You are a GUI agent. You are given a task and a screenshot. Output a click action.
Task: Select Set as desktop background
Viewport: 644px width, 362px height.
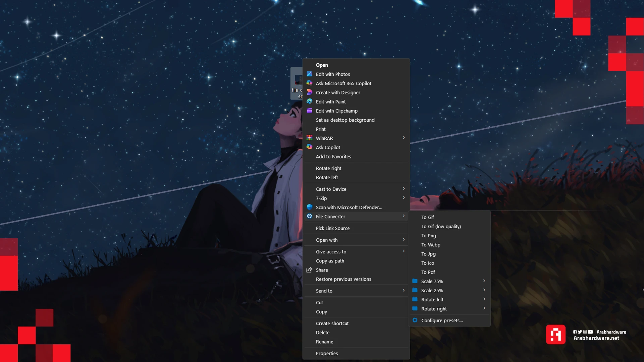345,120
